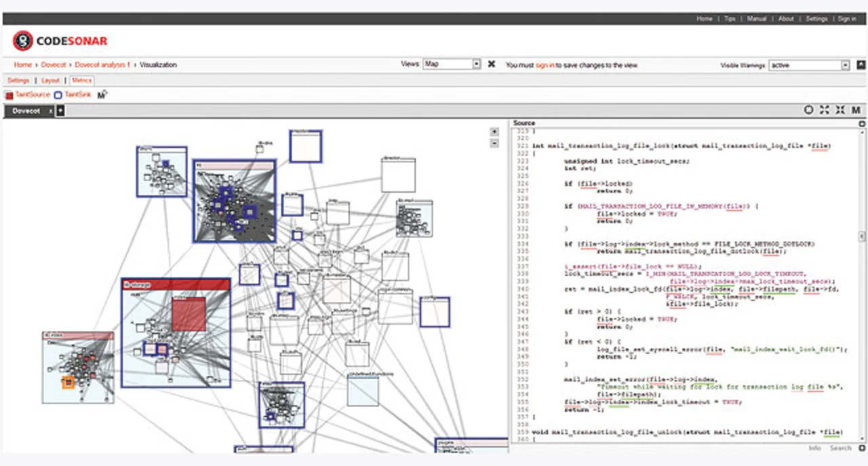
Task: Click the CodeSonar logo
Action: tap(60, 41)
